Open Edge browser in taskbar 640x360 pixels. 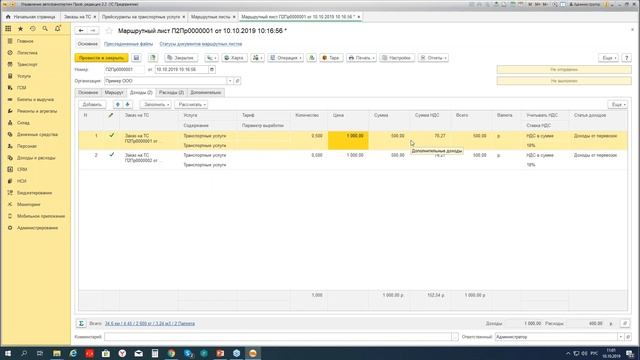73,353
